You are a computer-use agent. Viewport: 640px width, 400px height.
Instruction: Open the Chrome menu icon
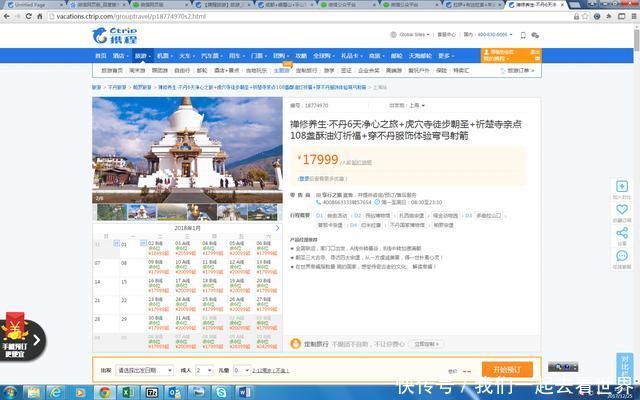(x=634, y=16)
